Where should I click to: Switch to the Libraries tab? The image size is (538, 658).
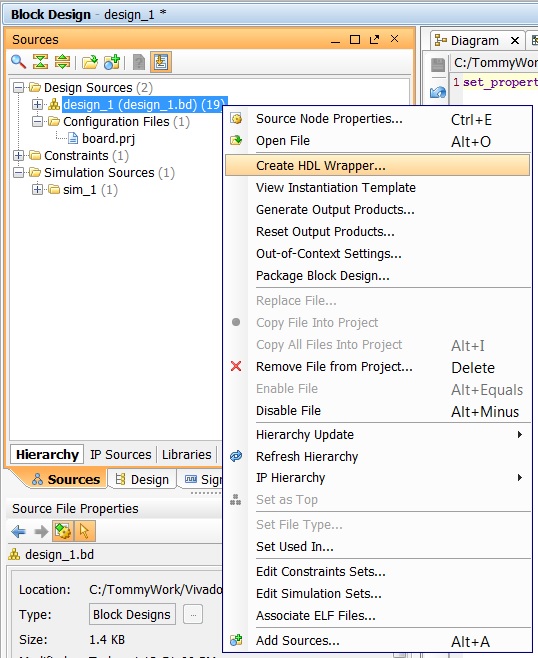coord(187,454)
